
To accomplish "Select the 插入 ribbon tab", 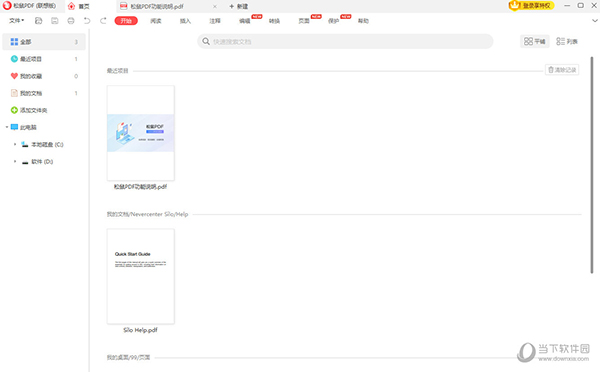I will (x=185, y=21).
